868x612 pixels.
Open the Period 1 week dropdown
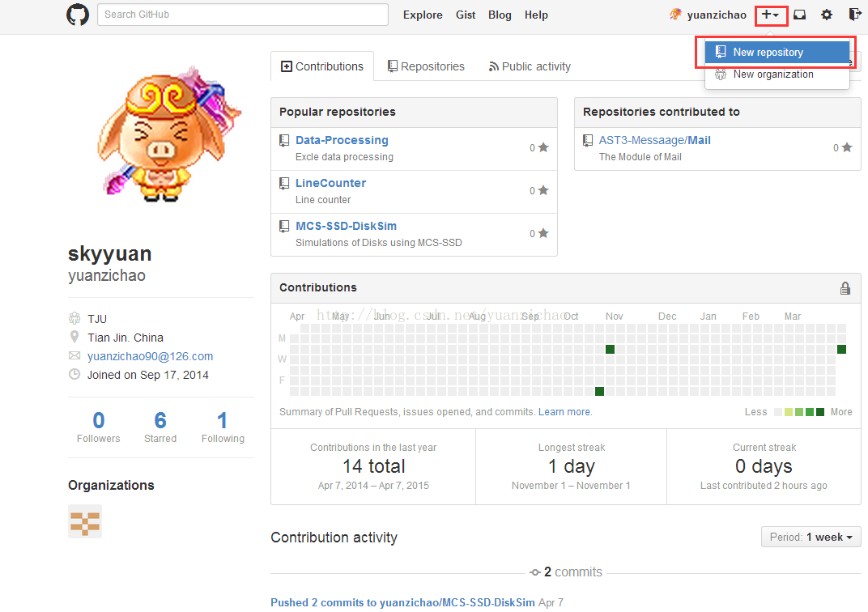pyautogui.click(x=811, y=537)
